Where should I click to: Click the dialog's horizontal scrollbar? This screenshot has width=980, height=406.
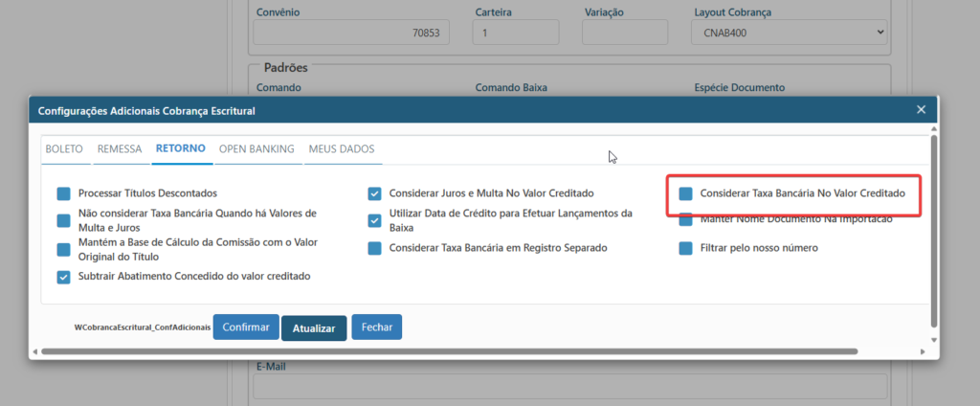[x=479, y=351]
